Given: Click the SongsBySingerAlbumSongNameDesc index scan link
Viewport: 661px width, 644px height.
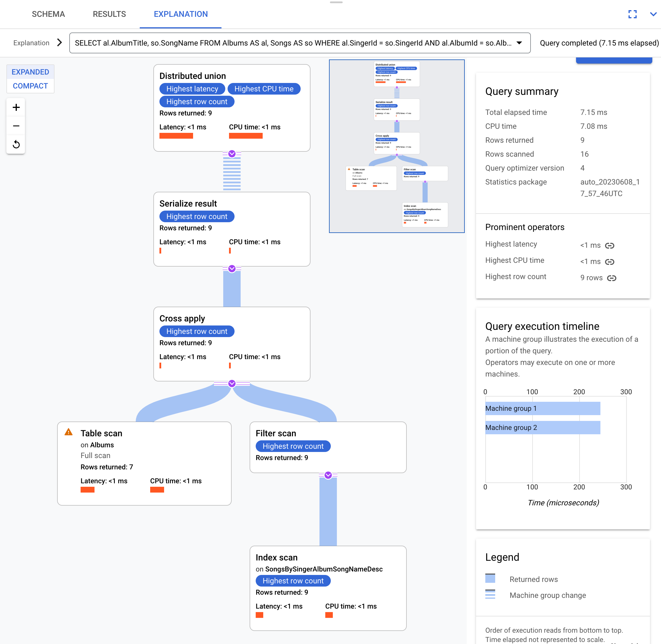Looking at the screenshot, I should tap(324, 569).
